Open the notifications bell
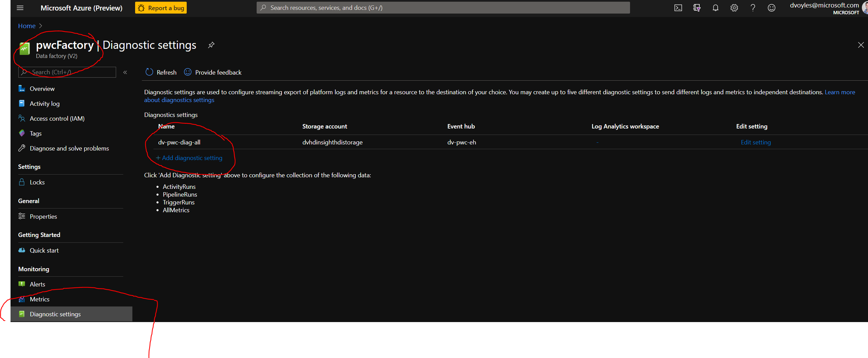 715,8
